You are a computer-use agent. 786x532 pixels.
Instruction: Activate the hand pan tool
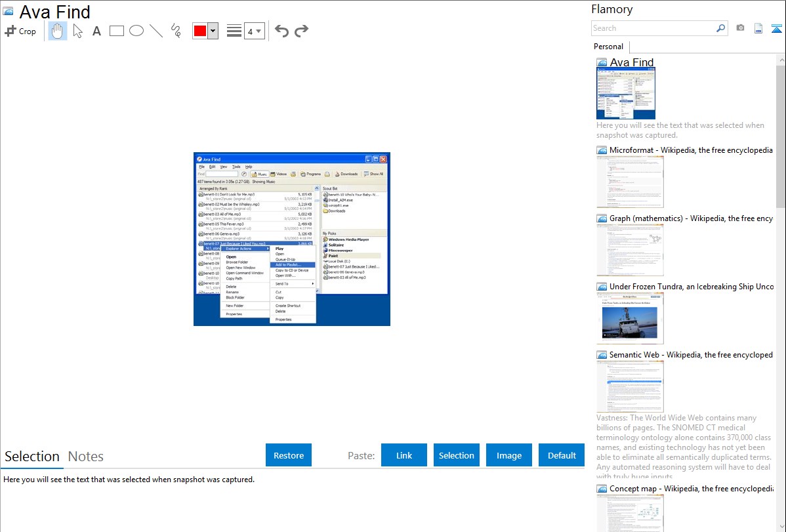click(57, 31)
